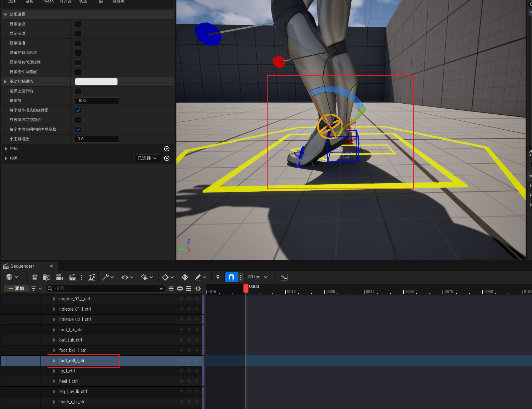The height and width of the screenshot is (409, 532).
Task: Click the red playhead marker at 0000
Action: tap(246, 288)
